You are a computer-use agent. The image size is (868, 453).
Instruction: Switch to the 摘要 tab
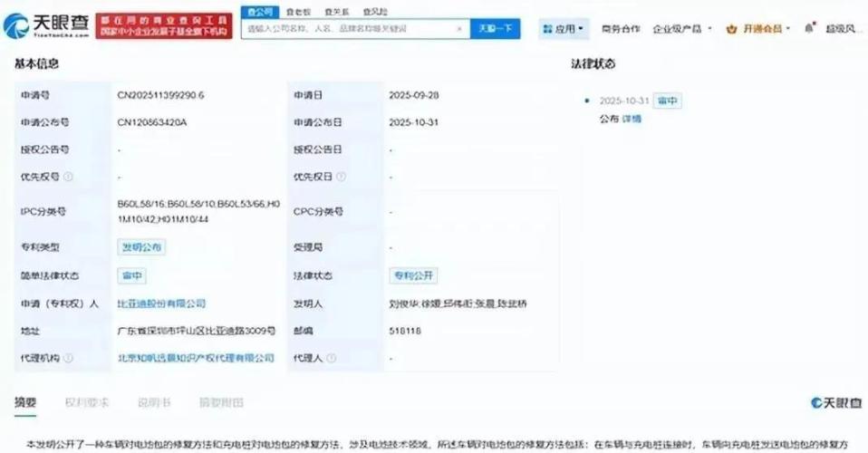tap(25, 403)
